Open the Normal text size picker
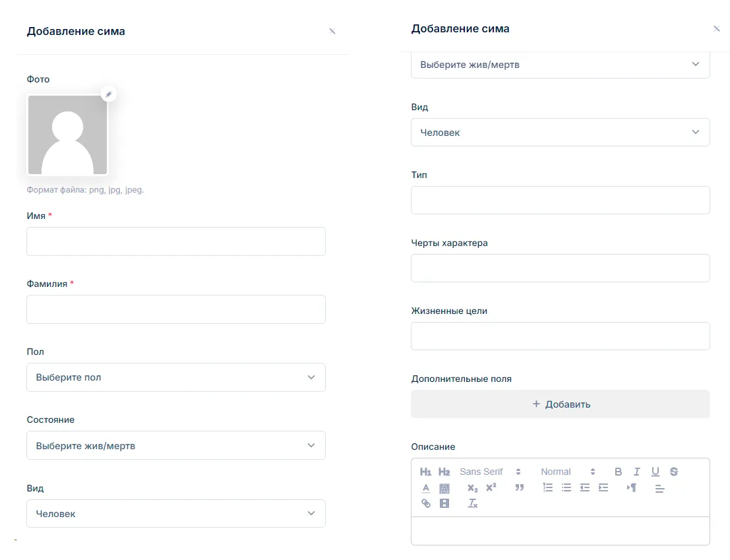730x560 pixels. (x=568, y=472)
